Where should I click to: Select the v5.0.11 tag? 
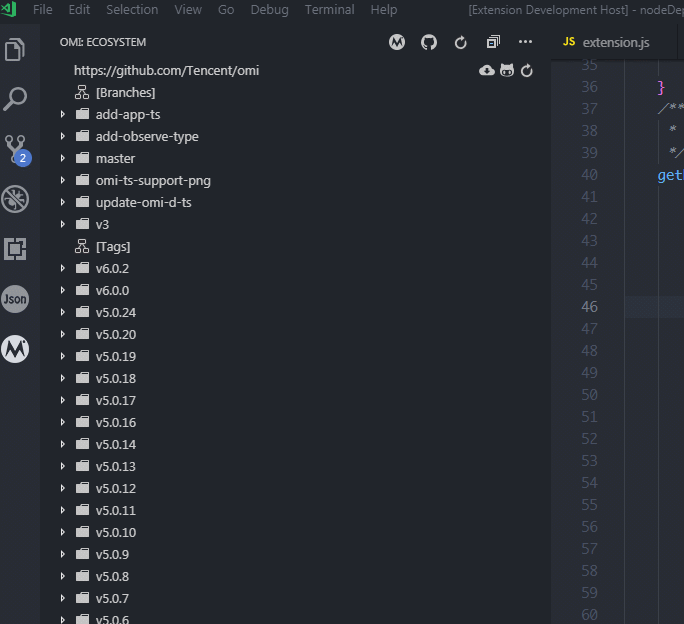coord(295,510)
